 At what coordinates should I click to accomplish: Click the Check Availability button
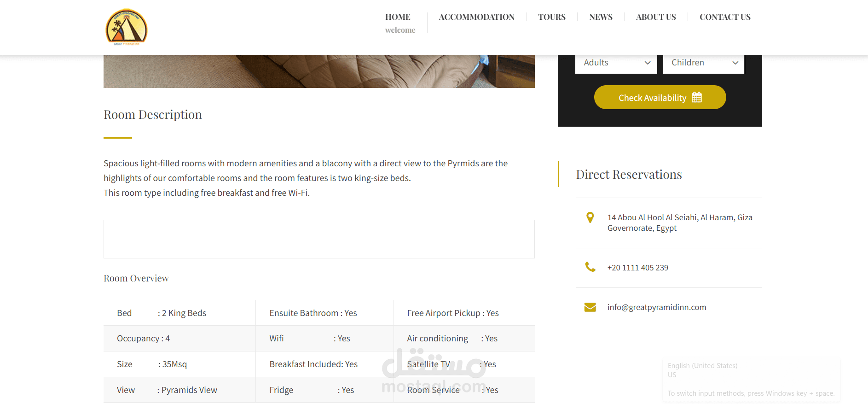click(660, 97)
